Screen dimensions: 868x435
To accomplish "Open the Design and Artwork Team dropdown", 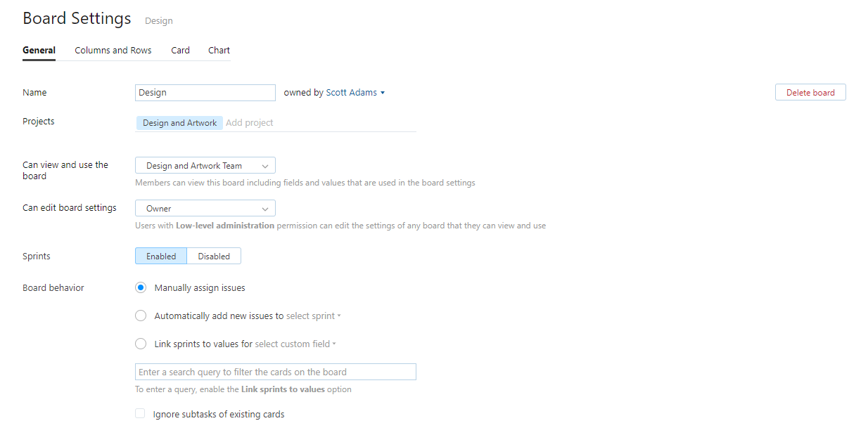I will click(x=205, y=166).
